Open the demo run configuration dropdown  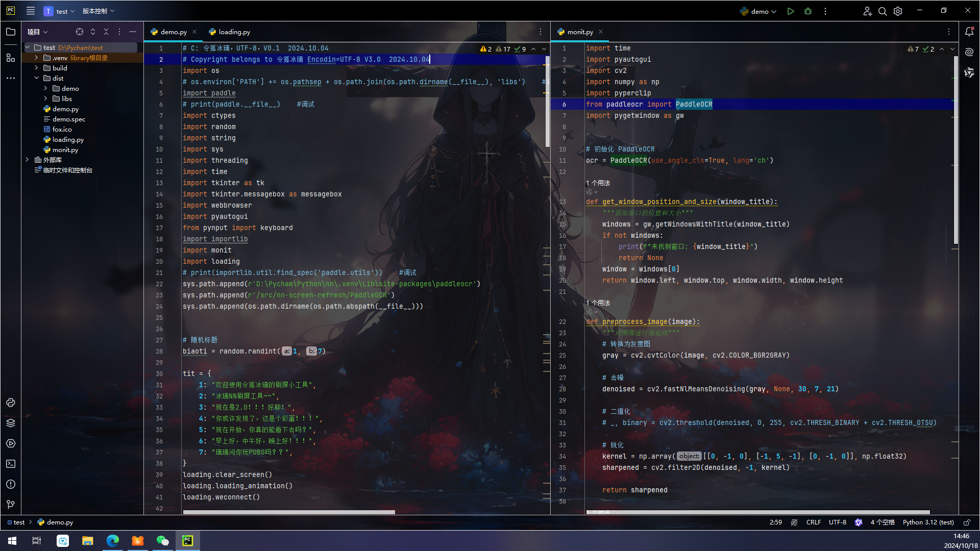click(x=758, y=11)
